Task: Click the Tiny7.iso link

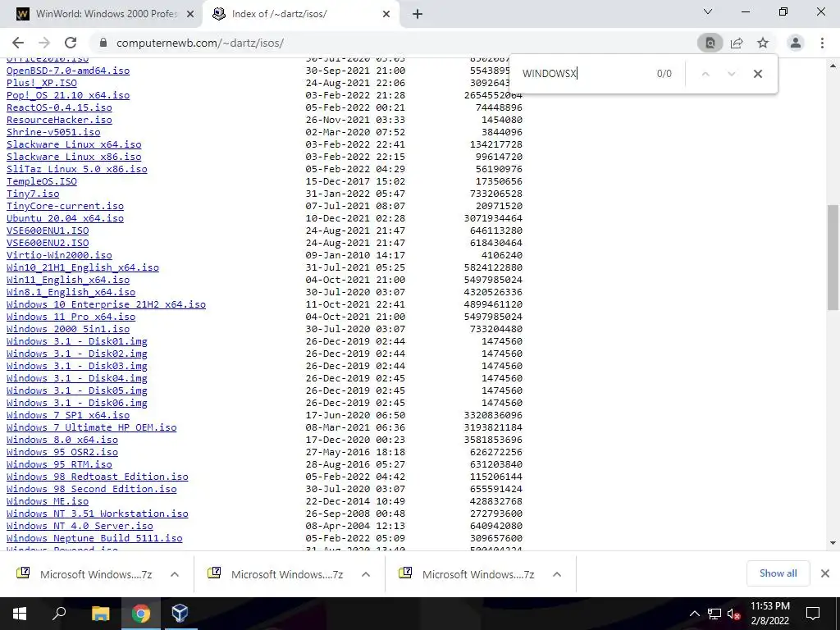Action: (x=33, y=194)
